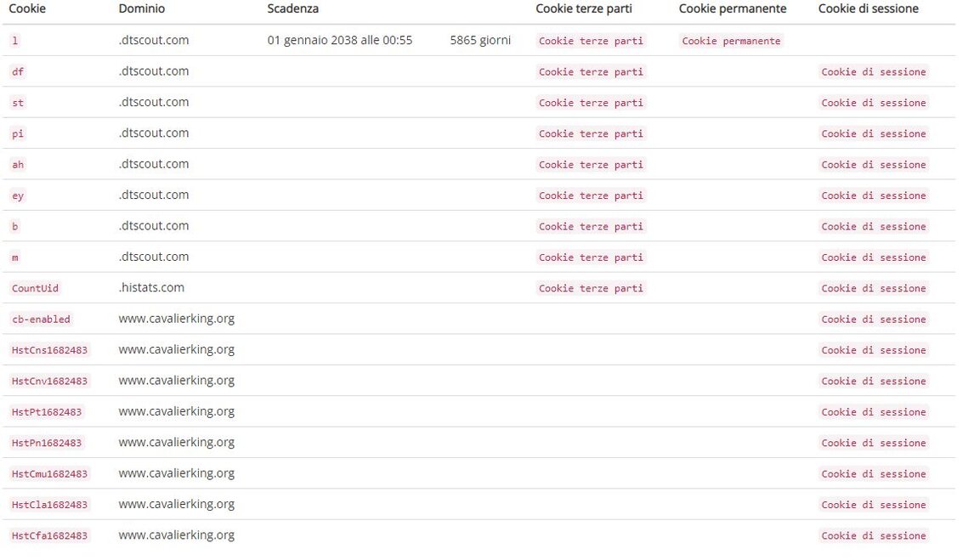
Task: Click Cookie terze parti tag in row b
Action: coord(591,227)
